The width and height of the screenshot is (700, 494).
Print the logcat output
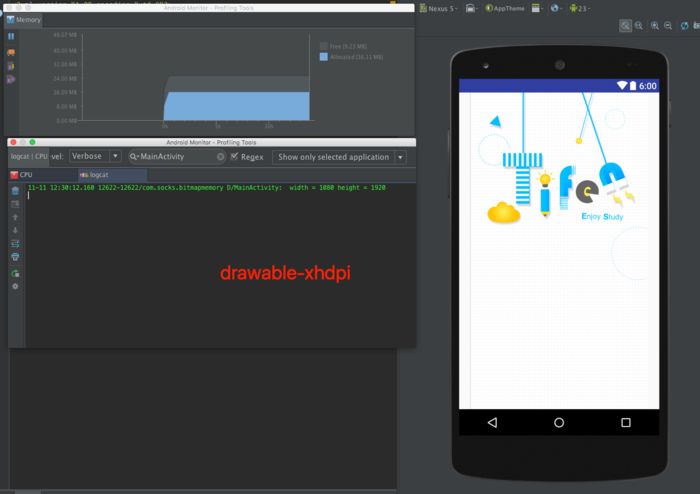(x=15, y=257)
